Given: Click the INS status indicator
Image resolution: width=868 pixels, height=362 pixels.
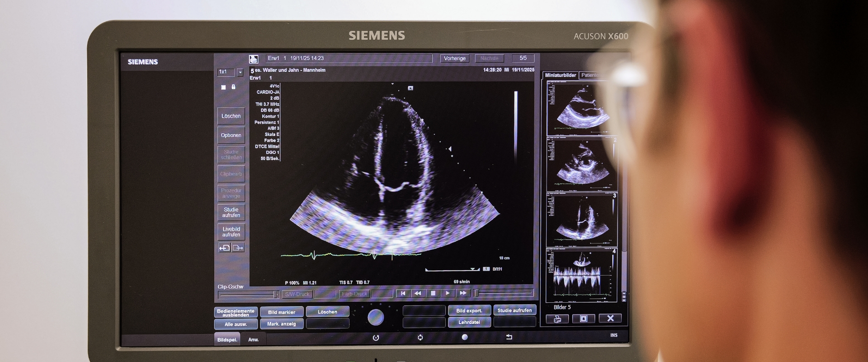Looking at the screenshot, I should tap(614, 335).
